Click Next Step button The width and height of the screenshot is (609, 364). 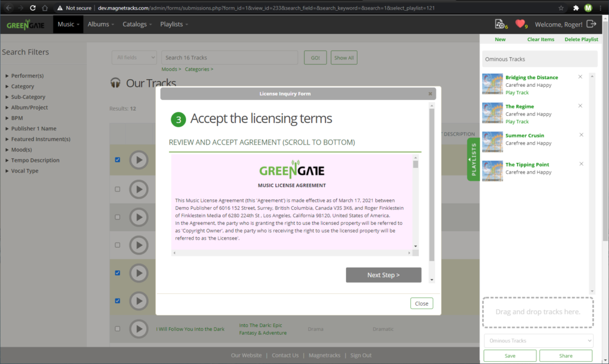tap(384, 275)
